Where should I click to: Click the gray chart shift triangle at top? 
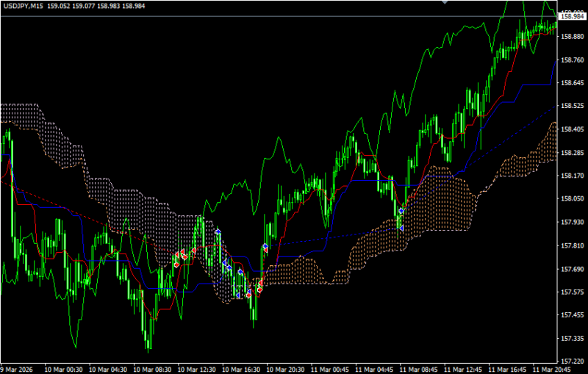pyautogui.click(x=443, y=3)
